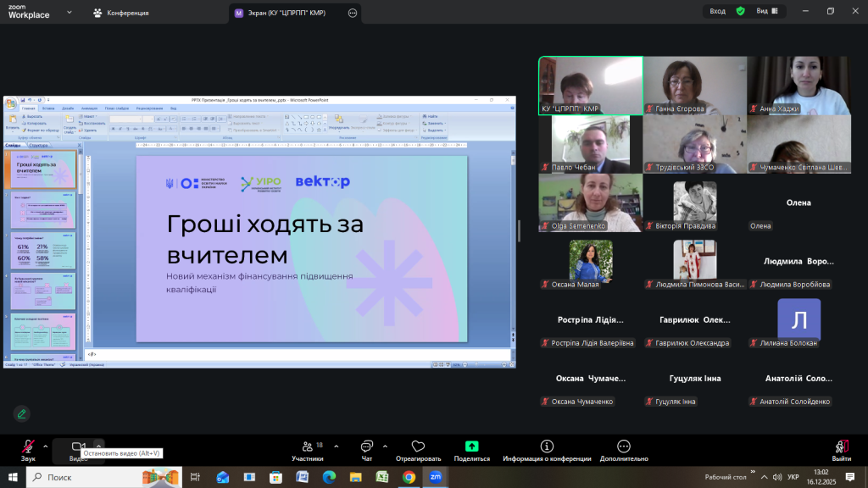Open options on the Экран tab ellipsis

[351, 13]
